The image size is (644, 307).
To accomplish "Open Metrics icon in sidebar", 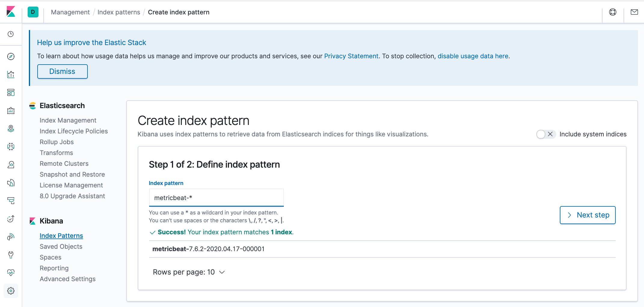I will pyautogui.click(x=11, y=165).
